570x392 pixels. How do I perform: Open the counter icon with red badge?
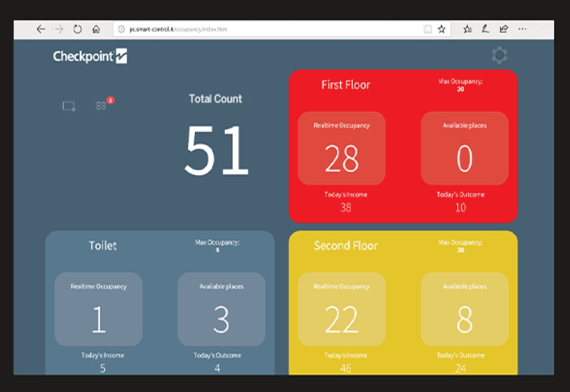click(x=102, y=105)
